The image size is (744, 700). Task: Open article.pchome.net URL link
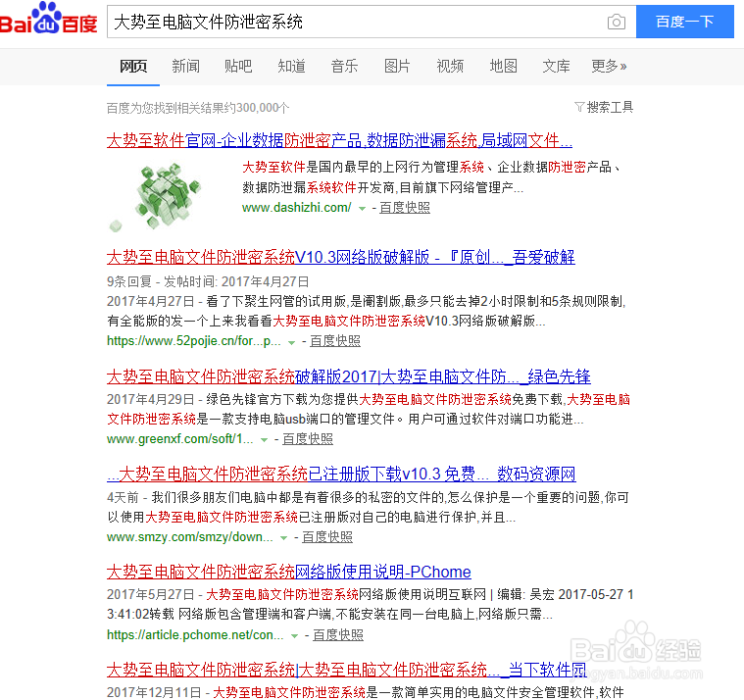click(195, 635)
